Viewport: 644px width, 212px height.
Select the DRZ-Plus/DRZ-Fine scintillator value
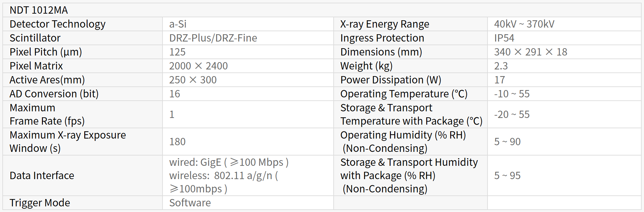[213, 38]
